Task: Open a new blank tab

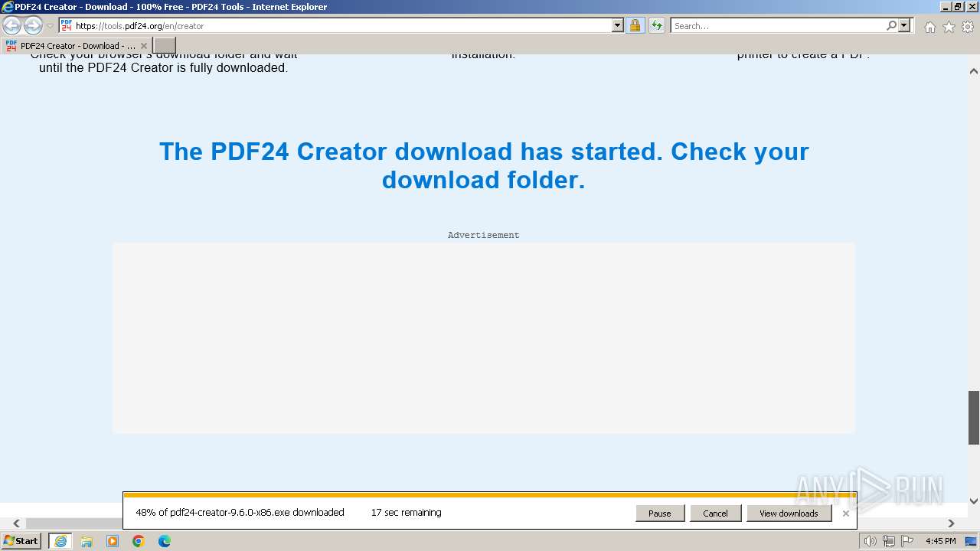Action: pyautogui.click(x=165, y=45)
